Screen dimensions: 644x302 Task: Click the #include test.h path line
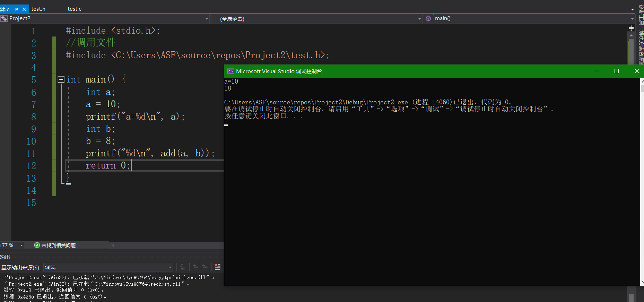[198, 55]
